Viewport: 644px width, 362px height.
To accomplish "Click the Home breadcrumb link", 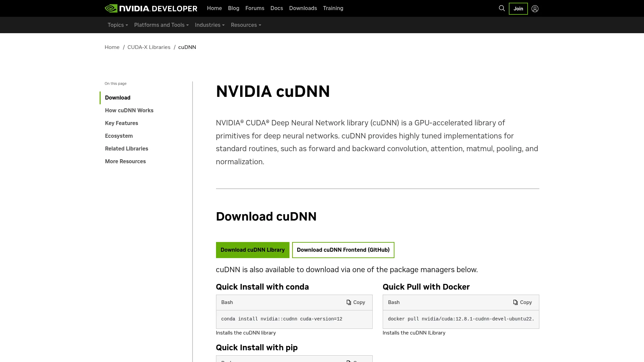I will pyautogui.click(x=112, y=47).
